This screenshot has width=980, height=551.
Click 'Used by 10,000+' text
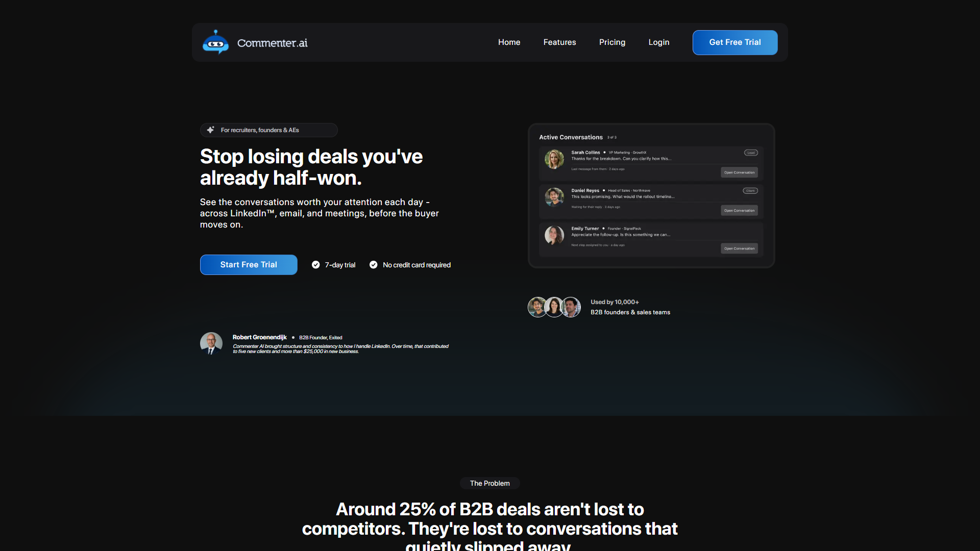[615, 302]
